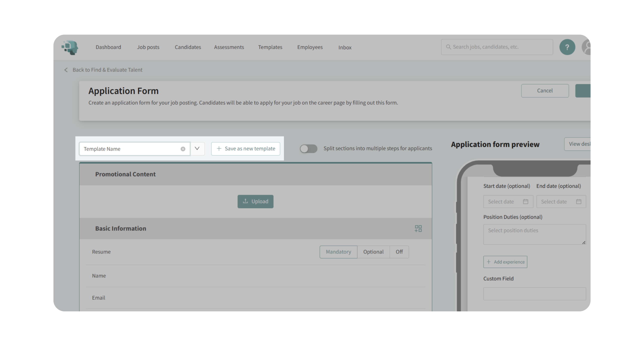Open the user profile avatar
The image size is (644, 346).
[x=586, y=47]
